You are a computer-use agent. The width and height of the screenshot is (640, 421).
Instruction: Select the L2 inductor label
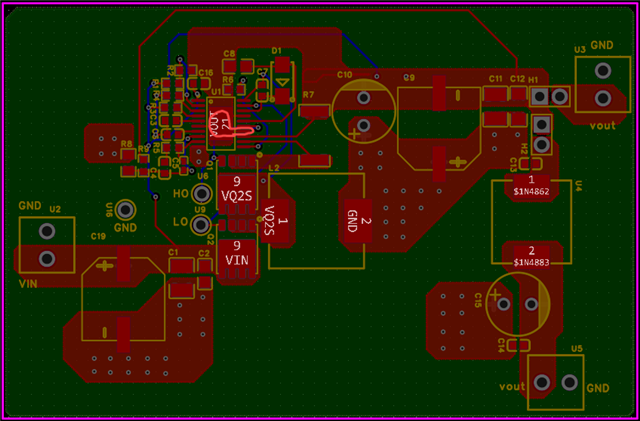point(274,168)
